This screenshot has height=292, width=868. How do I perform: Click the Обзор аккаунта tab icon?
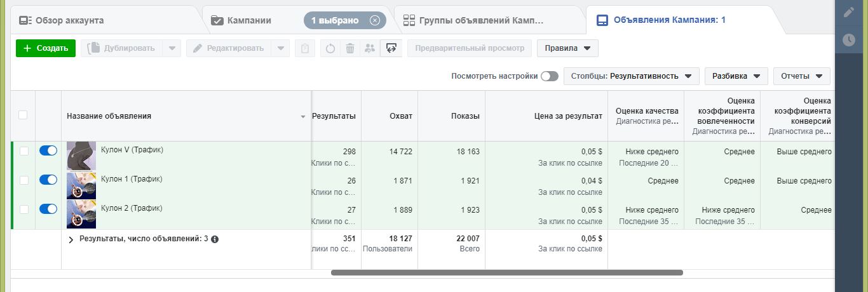click(25, 20)
